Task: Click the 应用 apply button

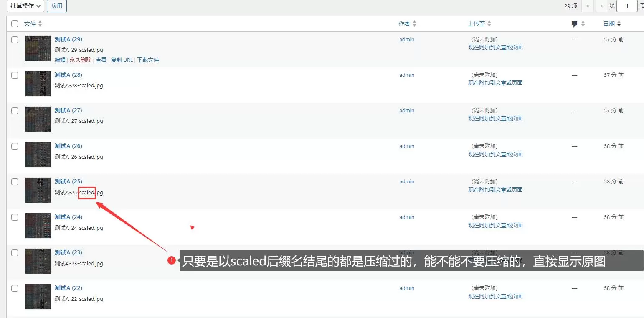Action: click(x=57, y=6)
